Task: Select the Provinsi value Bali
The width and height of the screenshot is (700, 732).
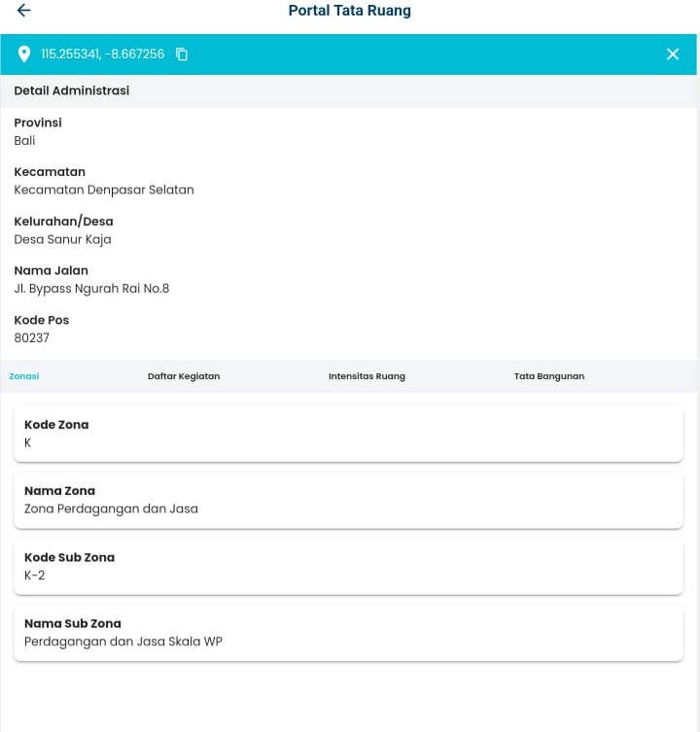Action: tap(24, 141)
